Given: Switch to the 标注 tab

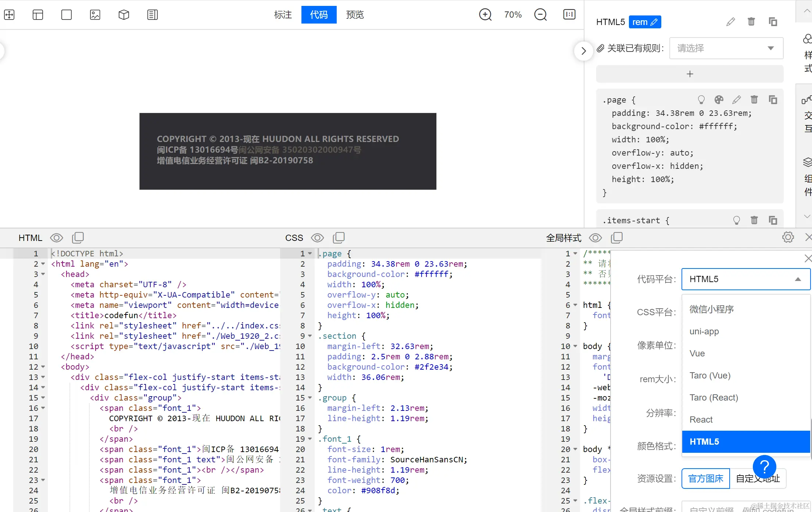Looking at the screenshot, I should click(x=283, y=15).
